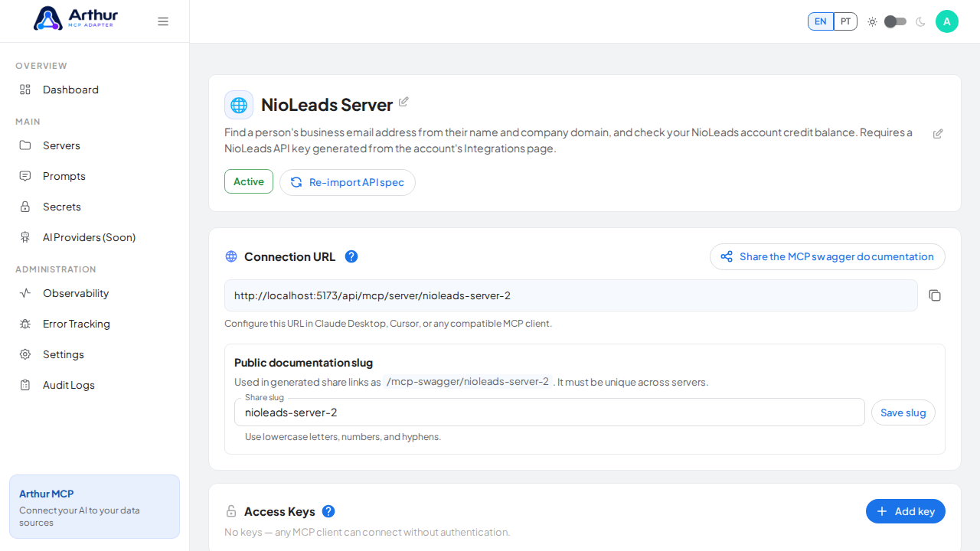Click the /mcp-swagger/nioleads-server-2 code text
This screenshot has width=980, height=551.
[x=468, y=382]
